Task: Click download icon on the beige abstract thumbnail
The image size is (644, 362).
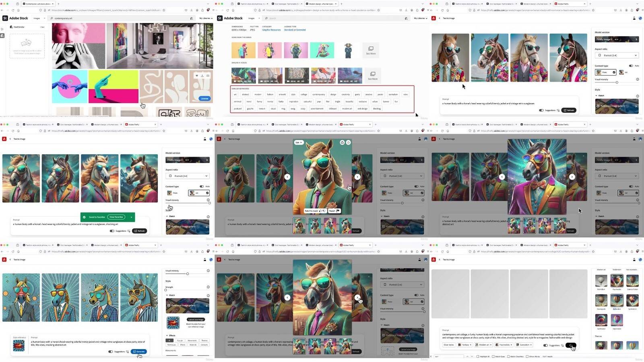Action: click(202, 75)
